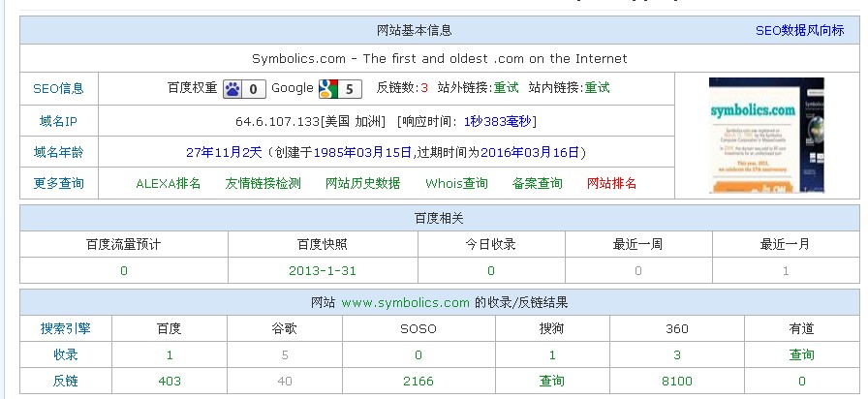Visit www.symbolics.com link in header
This screenshot has height=399, width=868.
tap(405, 302)
